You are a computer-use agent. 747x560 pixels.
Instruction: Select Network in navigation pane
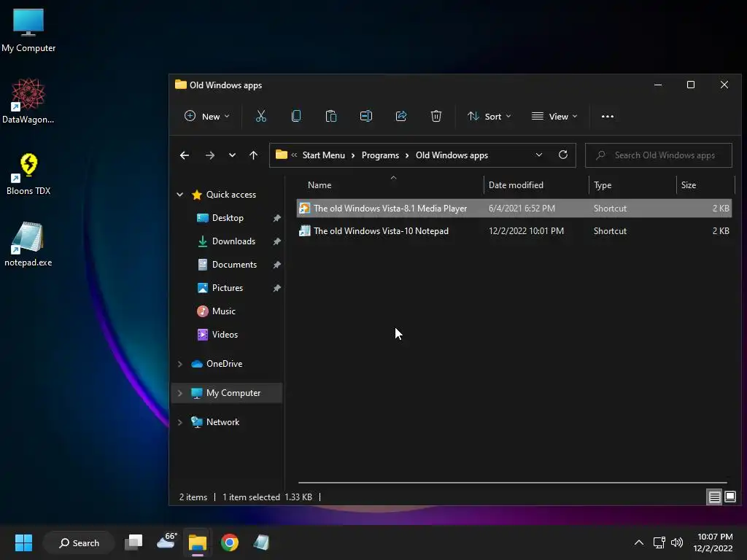[x=222, y=422]
